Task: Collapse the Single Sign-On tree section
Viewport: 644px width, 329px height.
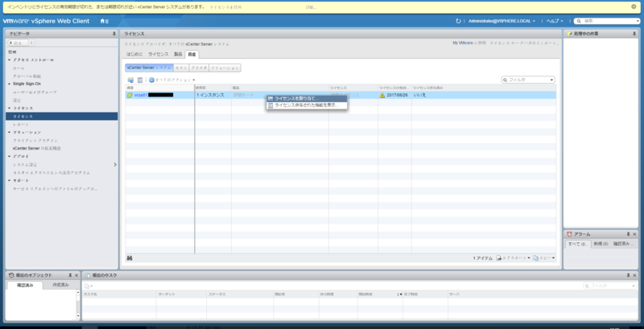Action: click(10, 84)
